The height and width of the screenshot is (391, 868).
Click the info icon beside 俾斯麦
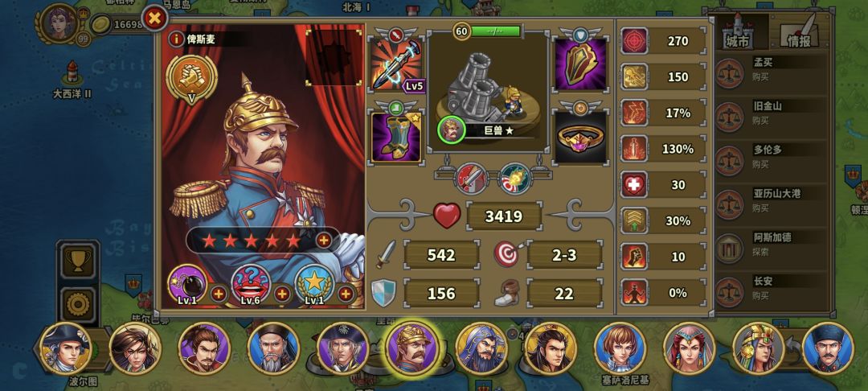[x=176, y=39]
